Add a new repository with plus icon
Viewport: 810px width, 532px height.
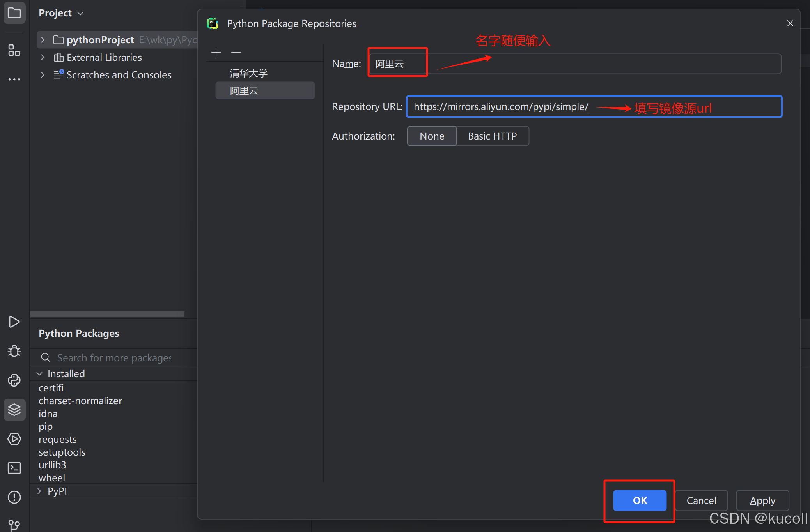tap(216, 52)
